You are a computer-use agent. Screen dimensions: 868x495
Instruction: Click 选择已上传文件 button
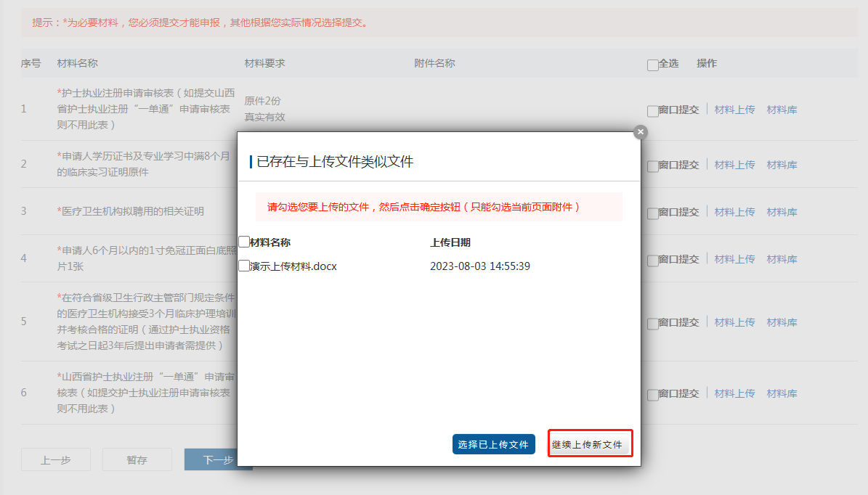[x=493, y=444]
